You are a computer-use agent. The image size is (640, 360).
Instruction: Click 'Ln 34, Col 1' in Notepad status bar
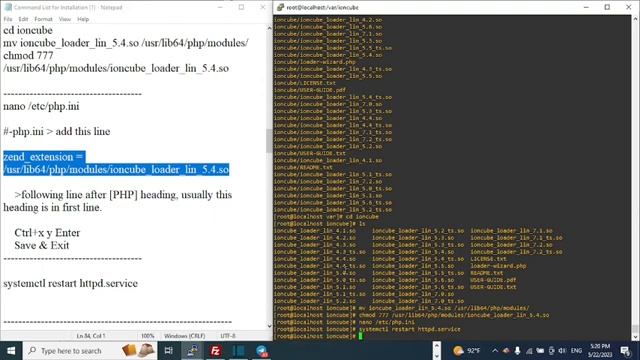91,336
